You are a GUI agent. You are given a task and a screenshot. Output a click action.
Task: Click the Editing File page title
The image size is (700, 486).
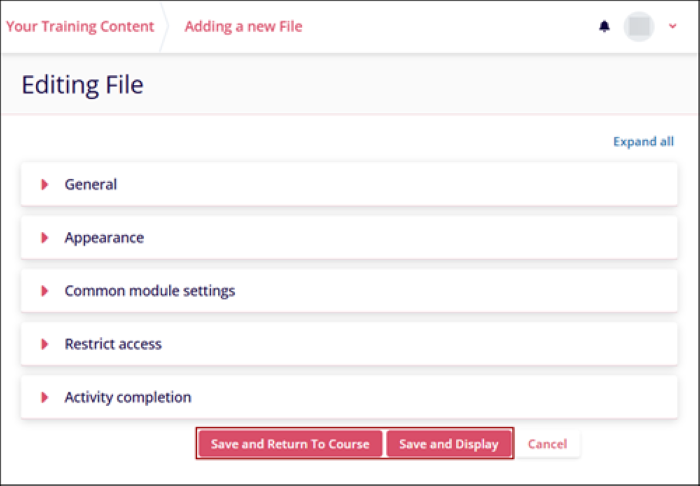[x=83, y=85]
